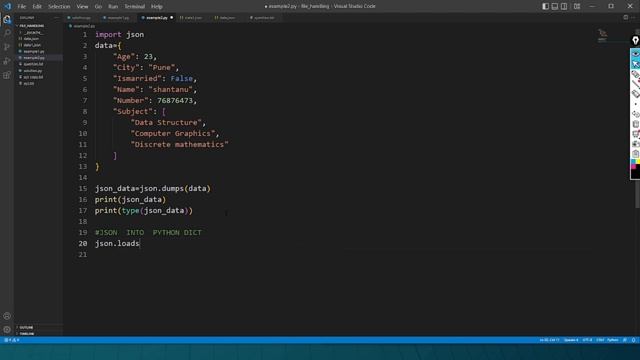The width and height of the screenshot is (640, 360).
Task: Click UTF-8 encoding in status bar
Action: pos(587,340)
